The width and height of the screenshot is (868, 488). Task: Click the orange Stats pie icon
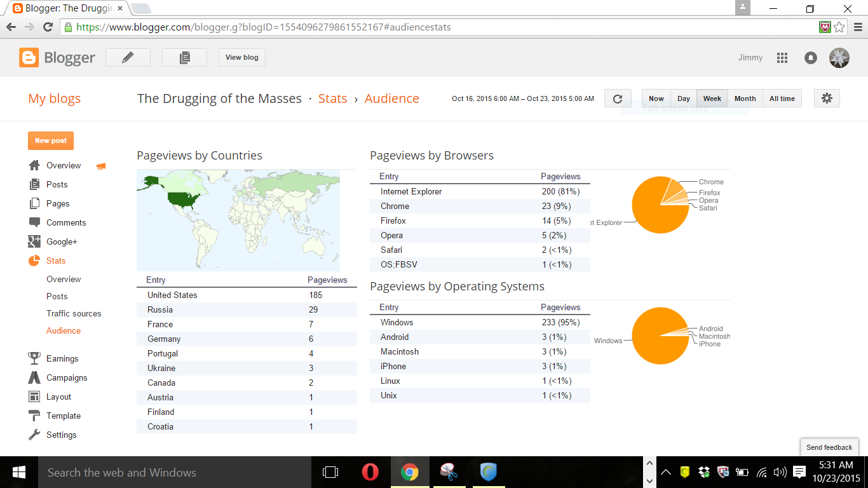coord(34,261)
